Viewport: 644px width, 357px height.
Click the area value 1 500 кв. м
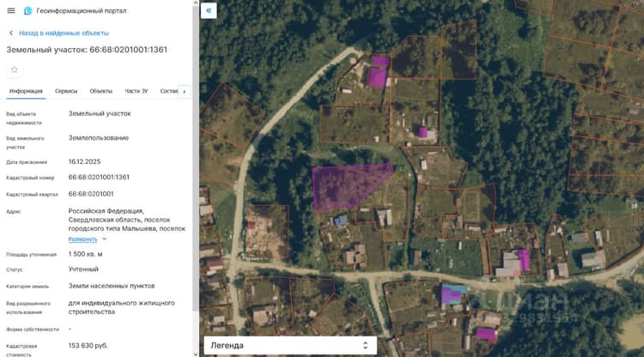click(85, 254)
